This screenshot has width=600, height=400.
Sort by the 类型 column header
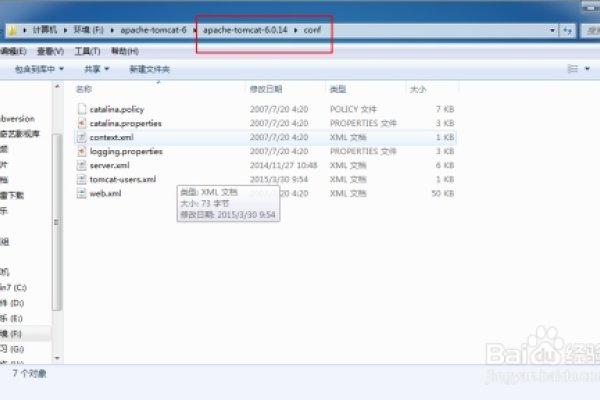[x=338, y=89]
